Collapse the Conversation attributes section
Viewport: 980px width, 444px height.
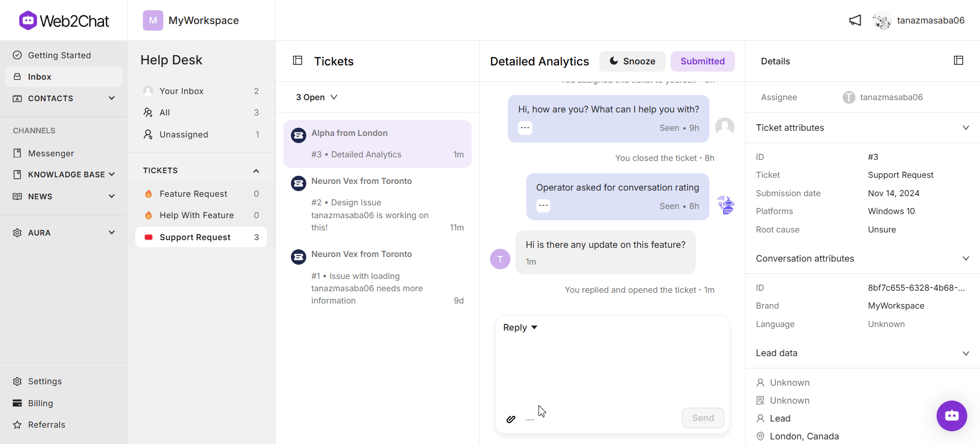click(966, 259)
